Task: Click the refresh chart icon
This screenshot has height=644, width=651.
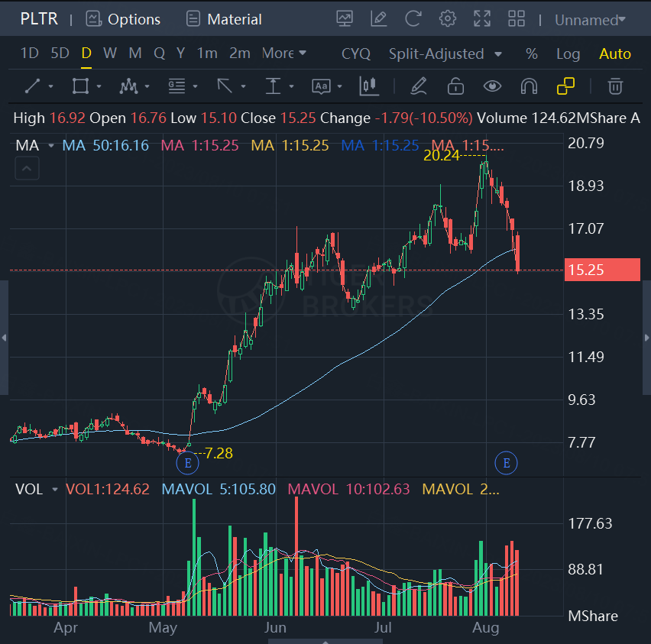Action: click(x=413, y=19)
